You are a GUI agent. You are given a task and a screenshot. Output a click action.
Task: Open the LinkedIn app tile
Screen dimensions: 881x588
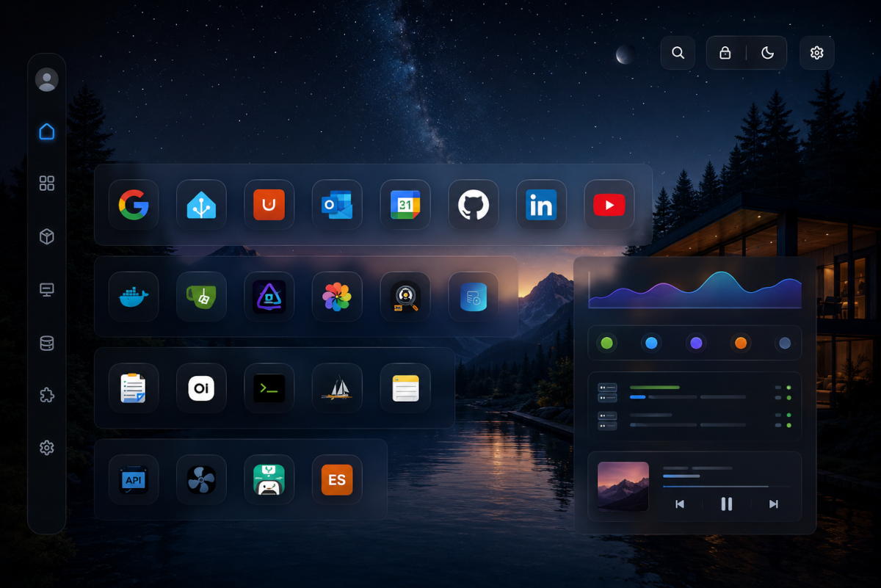tap(541, 205)
